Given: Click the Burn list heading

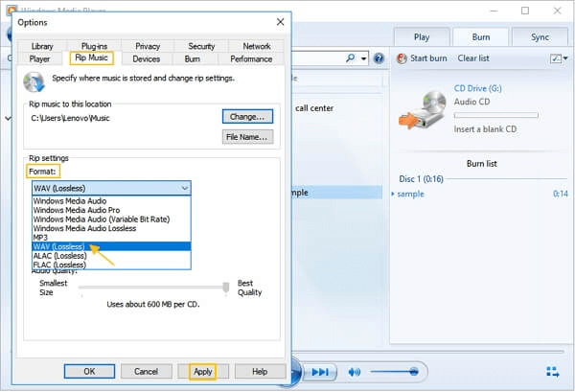Looking at the screenshot, I should 482,164.
